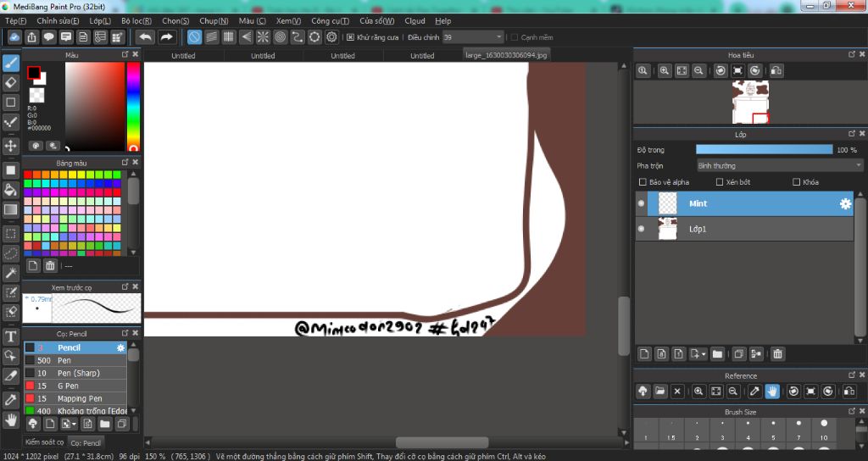Image resolution: width=868 pixels, height=461 pixels.
Task: Select the Hand pan tool
Action: [x=10, y=419]
